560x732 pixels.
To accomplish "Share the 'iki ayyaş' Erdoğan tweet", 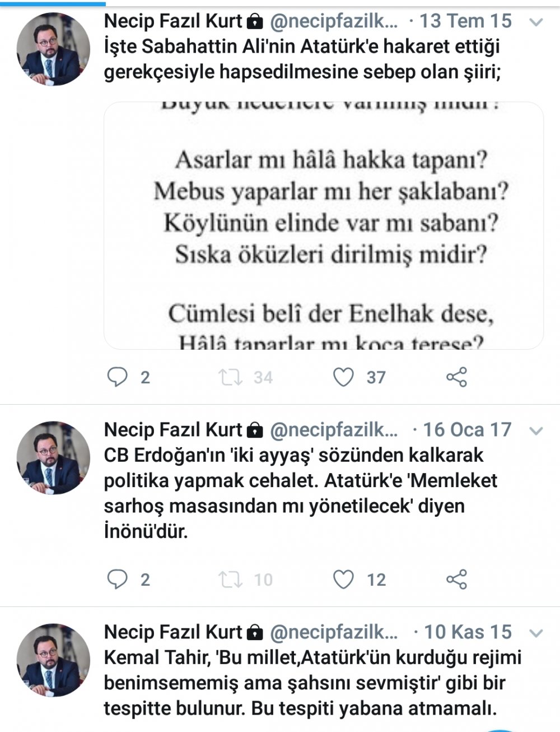I will click(456, 580).
